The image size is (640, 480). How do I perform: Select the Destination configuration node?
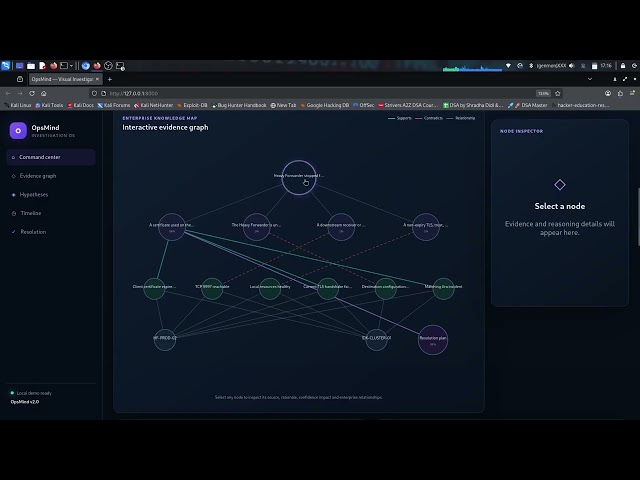385,289
